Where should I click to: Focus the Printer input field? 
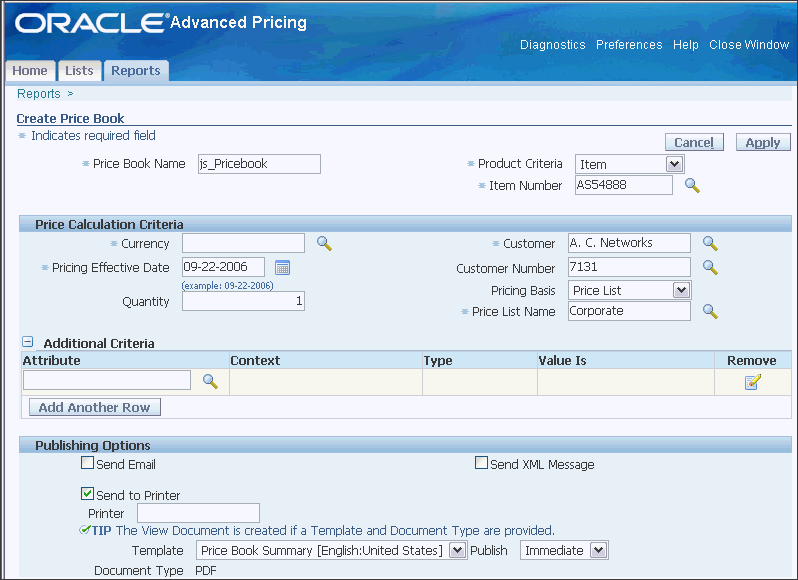click(x=198, y=513)
